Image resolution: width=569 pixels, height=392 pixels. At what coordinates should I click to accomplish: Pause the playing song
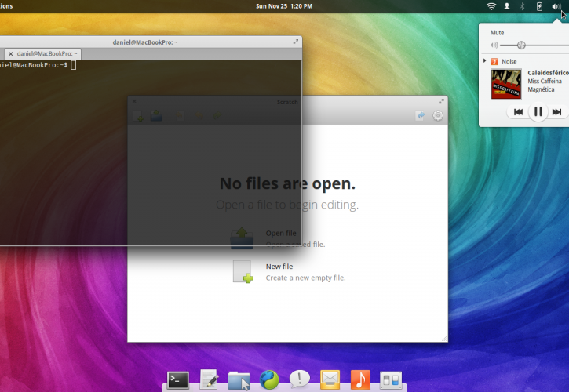click(538, 111)
